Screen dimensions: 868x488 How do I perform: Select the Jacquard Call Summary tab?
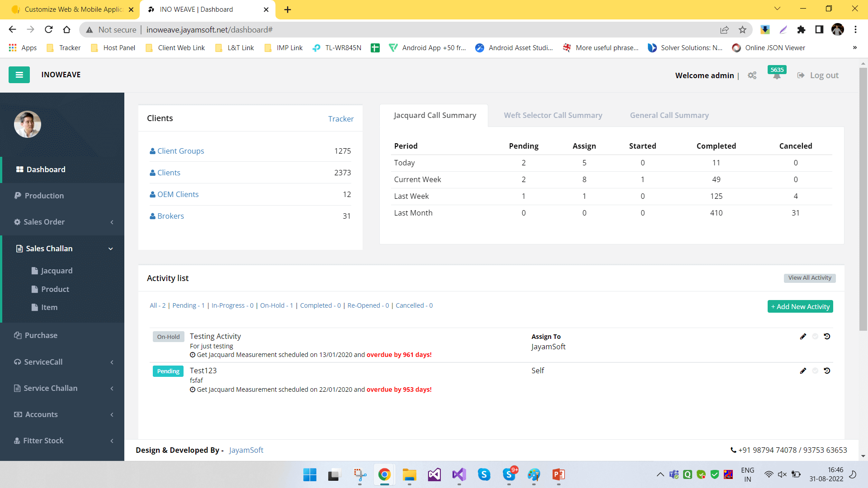click(434, 115)
